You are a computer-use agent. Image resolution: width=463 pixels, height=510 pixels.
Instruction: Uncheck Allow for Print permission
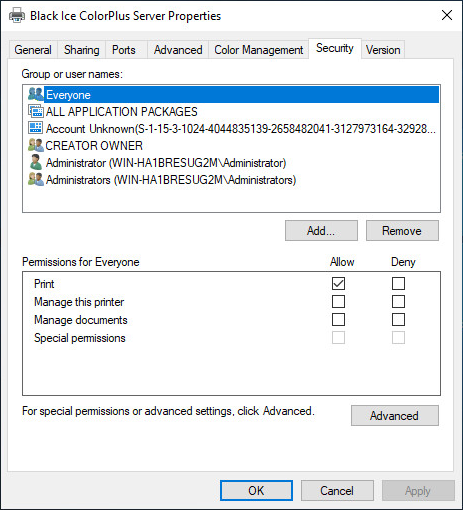click(338, 284)
